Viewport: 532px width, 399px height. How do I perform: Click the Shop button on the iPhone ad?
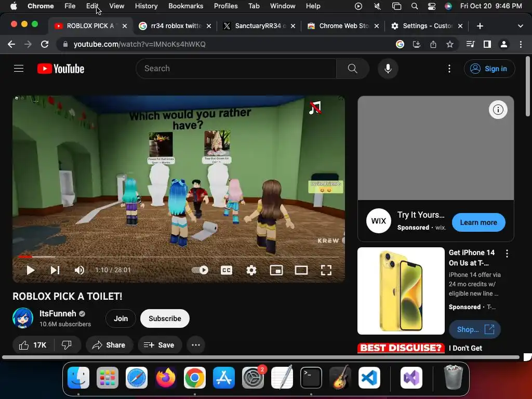475,329
